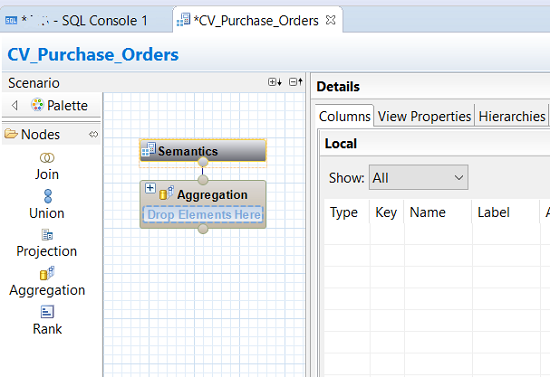Click the Semantics node icon

click(148, 149)
